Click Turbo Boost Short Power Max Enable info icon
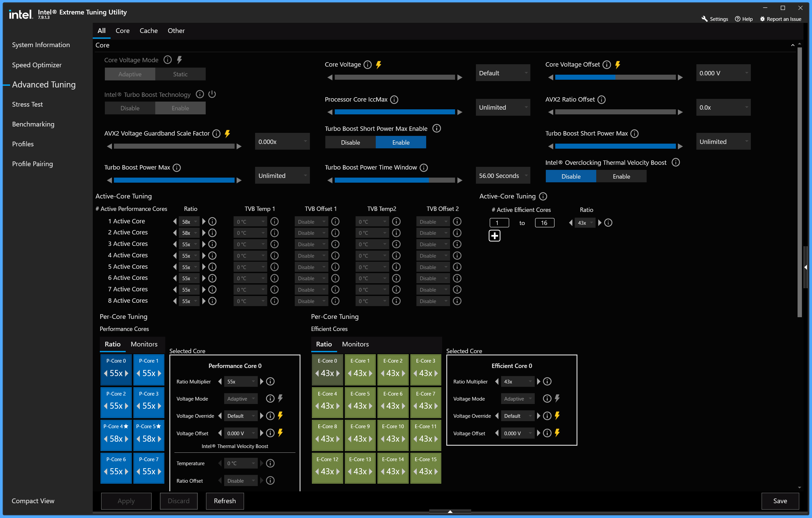This screenshot has width=812, height=518. pos(436,128)
